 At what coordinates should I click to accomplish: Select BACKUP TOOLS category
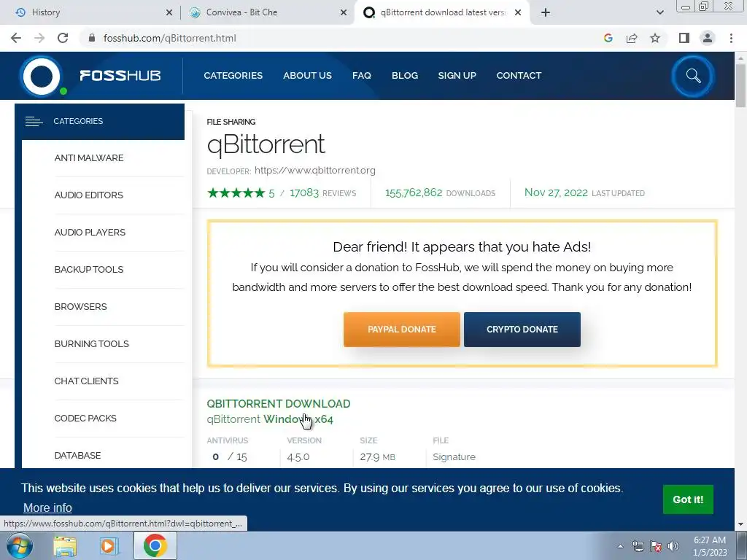[x=88, y=270]
